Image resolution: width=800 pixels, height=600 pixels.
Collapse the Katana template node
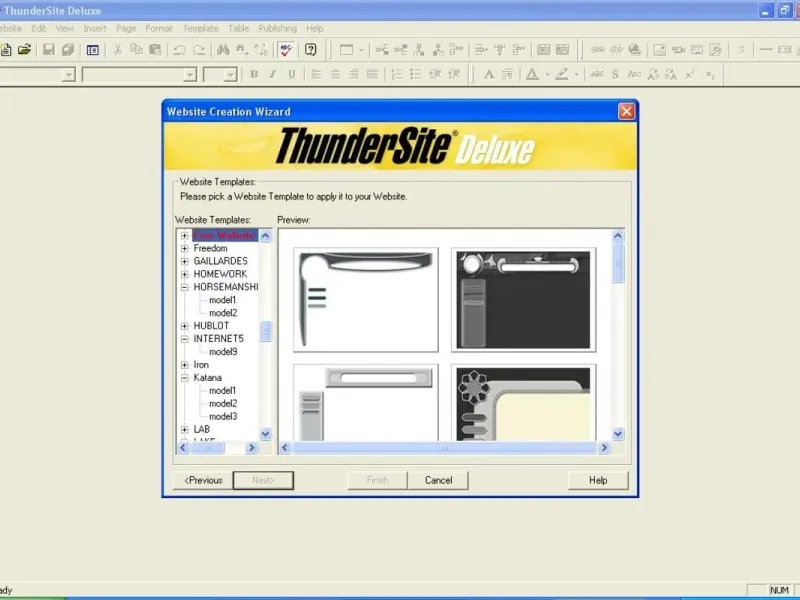click(x=185, y=378)
